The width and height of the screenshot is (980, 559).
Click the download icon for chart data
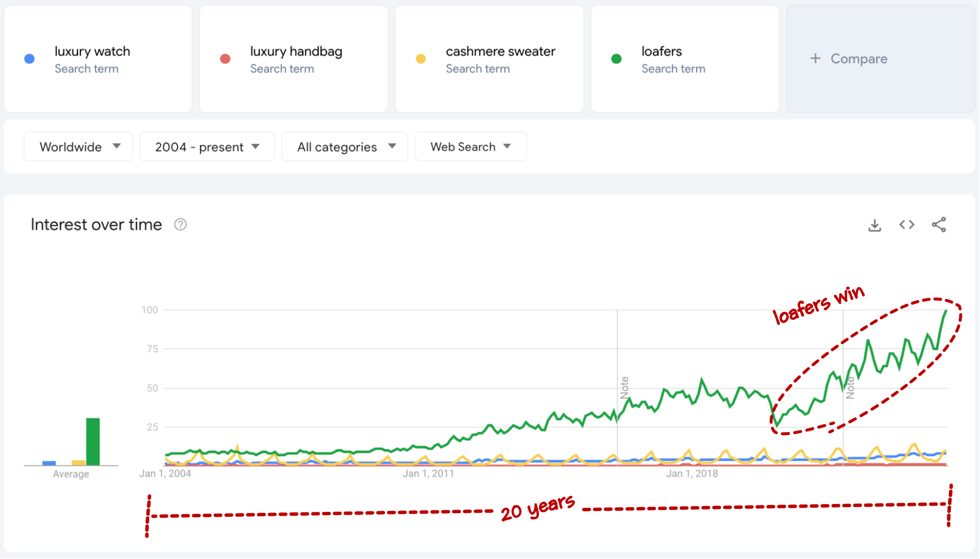[875, 224]
